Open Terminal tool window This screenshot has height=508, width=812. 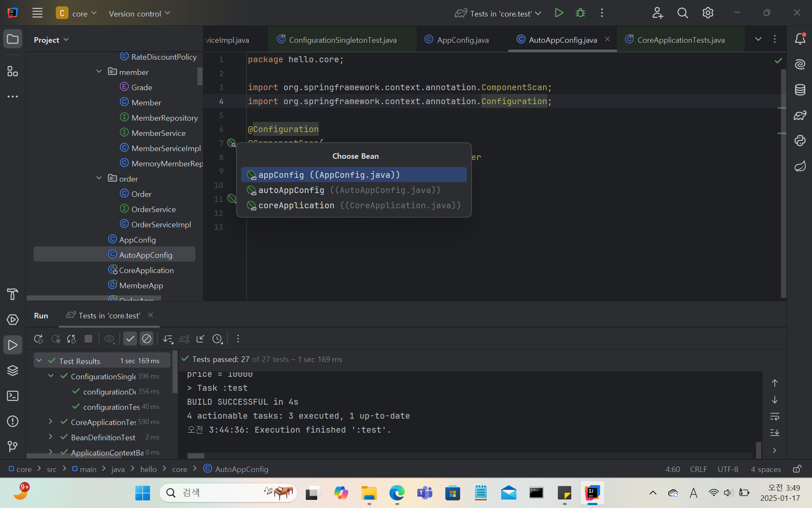pyautogui.click(x=13, y=396)
